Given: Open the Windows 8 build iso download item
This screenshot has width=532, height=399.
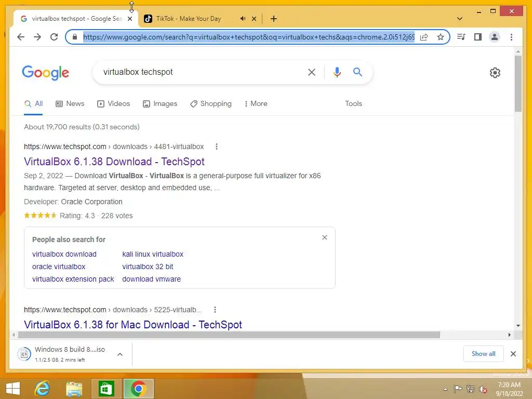Looking at the screenshot, I should point(61,354).
